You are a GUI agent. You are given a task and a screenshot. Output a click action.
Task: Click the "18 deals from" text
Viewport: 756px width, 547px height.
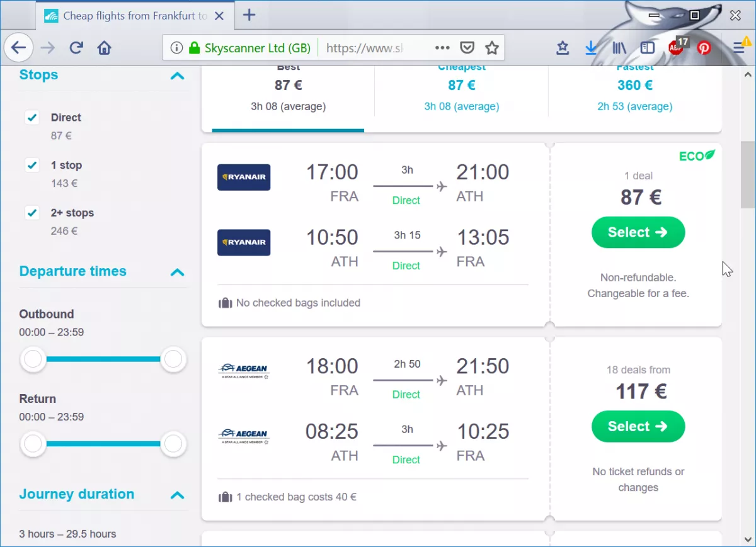pos(638,370)
